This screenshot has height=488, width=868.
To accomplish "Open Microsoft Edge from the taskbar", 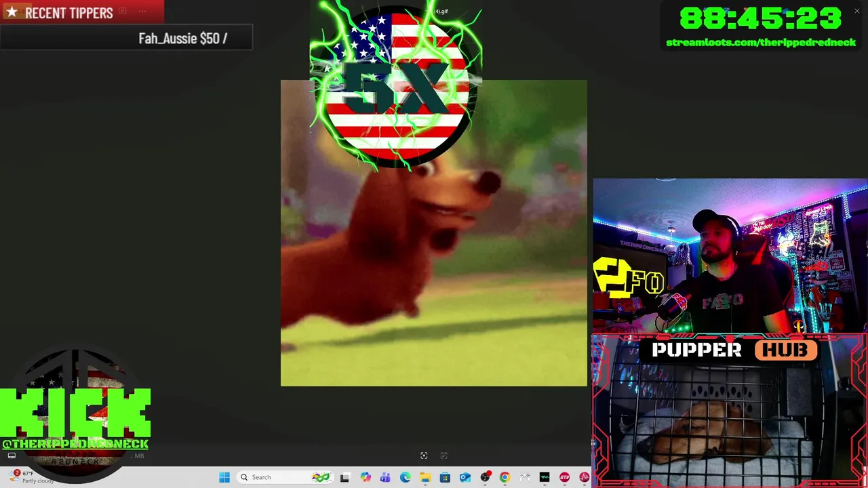I will (x=406, y=477).
